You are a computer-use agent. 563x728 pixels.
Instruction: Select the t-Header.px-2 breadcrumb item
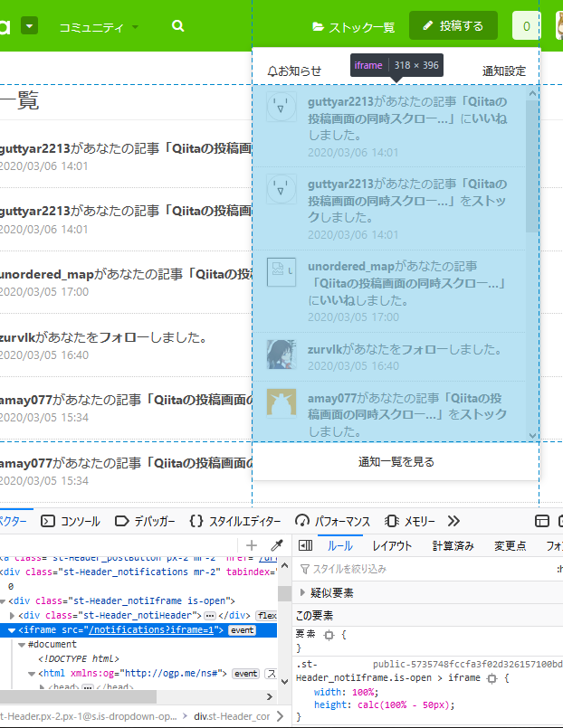pos(89,716)
